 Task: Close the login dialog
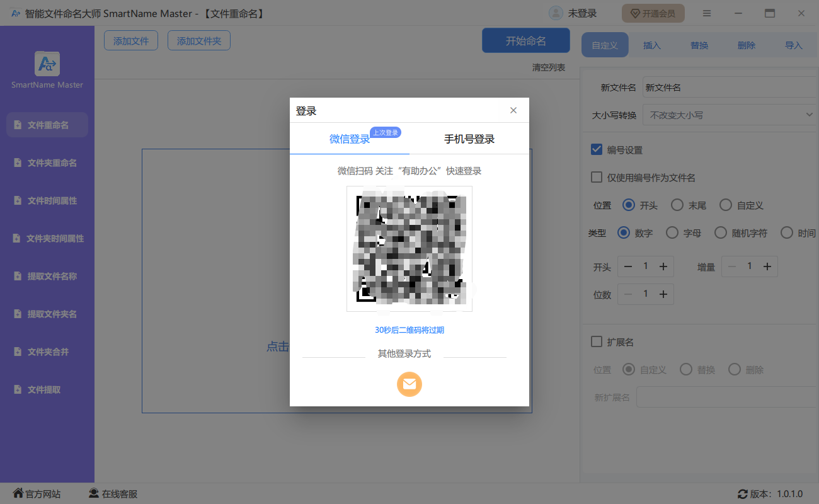[x=513, y=110]
